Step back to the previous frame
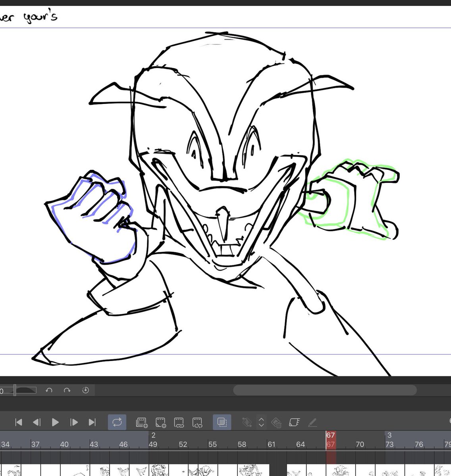 (x=37, y=422)
